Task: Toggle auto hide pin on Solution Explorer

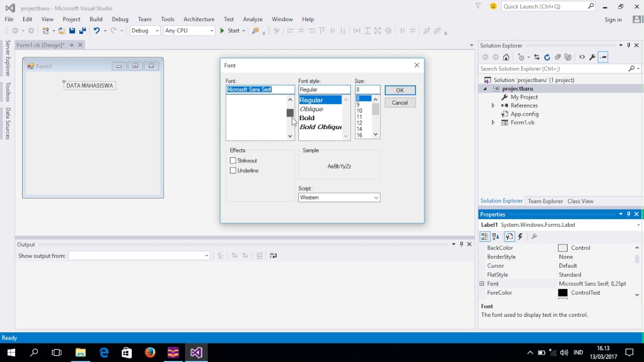Action: click(628, 45)
